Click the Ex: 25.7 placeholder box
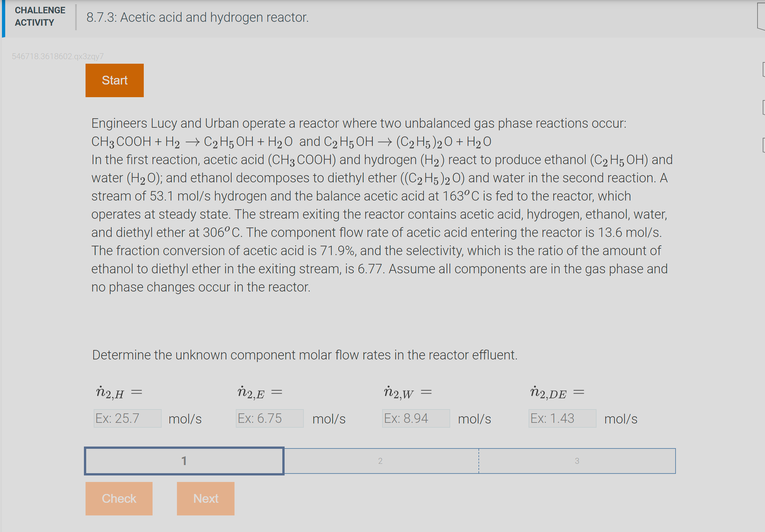The height and width of the screenshot is (532, 765). [x=127, y=418]
